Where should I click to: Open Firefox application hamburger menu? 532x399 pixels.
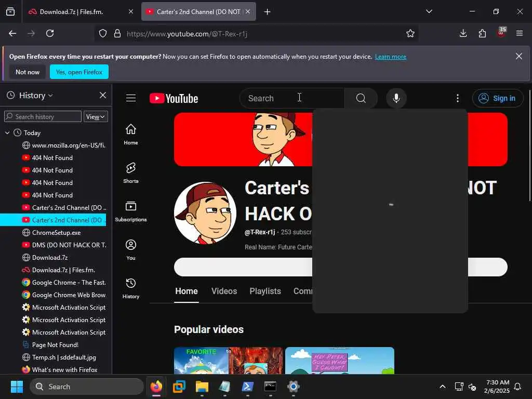520,33
